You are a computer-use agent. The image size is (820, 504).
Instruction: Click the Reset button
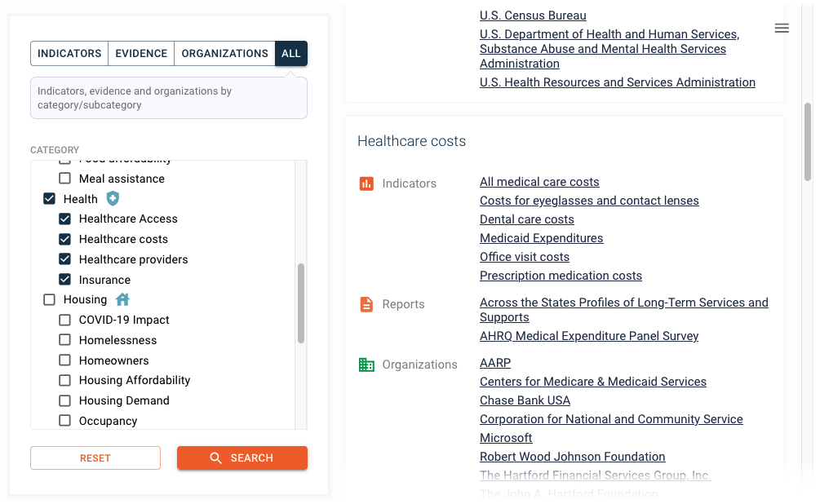[95, 458]
